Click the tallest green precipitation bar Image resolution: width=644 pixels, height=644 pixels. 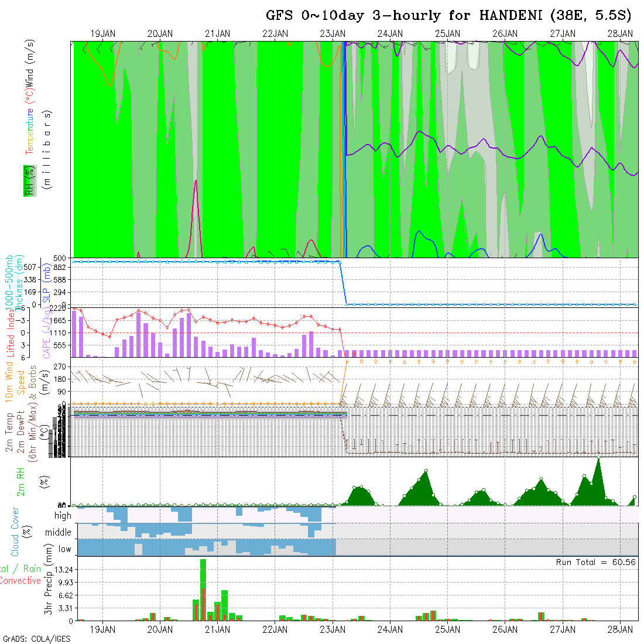[x=203, y=590]
